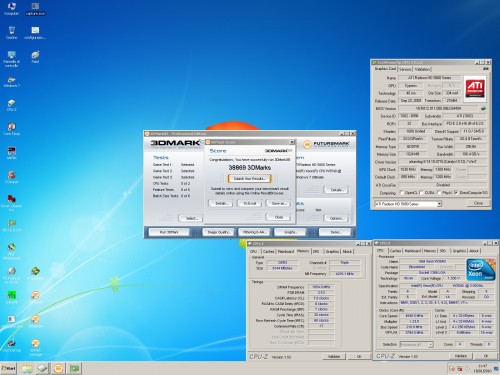The height and width of the screenshot is (375, 500).
Task: Switch to the GPU-Z Validation tab
Action: point(422,69)
